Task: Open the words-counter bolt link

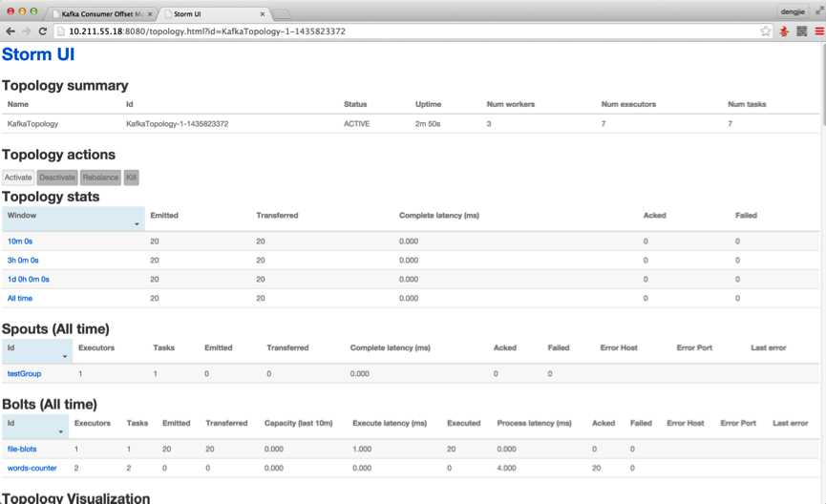Action: [x=32, y=468]
